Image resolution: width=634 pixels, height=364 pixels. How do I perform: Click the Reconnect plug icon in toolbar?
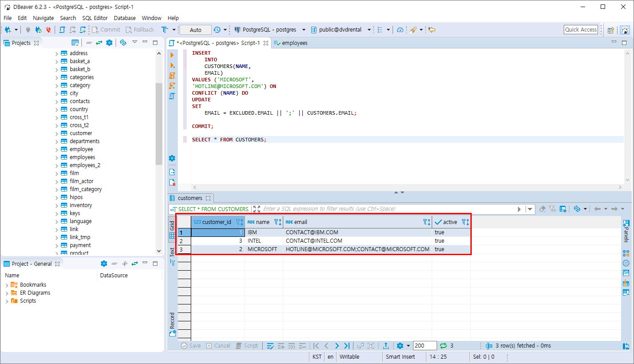pyautogui.click(x=38, y=30)
